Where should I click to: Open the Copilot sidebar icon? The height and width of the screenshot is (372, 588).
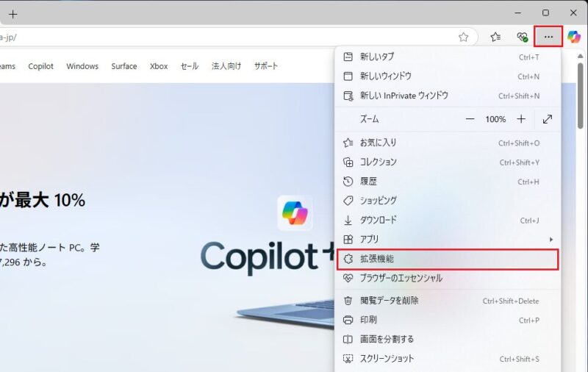click(x=574, y=37)
